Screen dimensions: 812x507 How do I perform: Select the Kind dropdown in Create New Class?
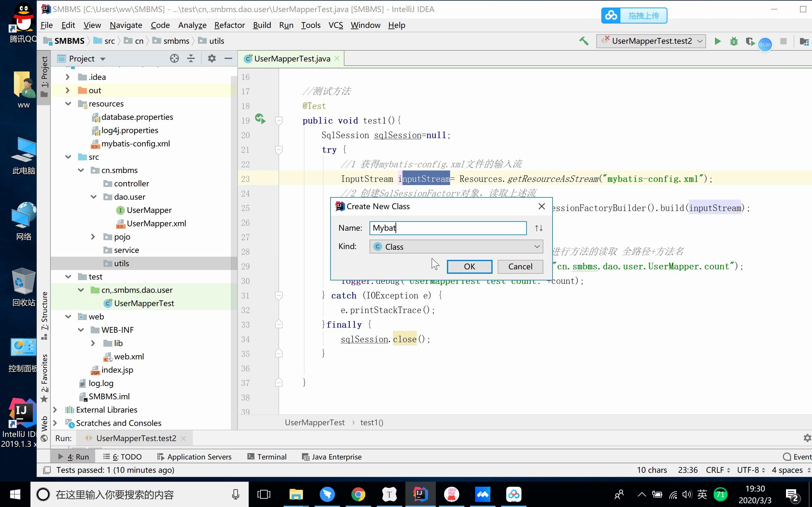[456, 246]
